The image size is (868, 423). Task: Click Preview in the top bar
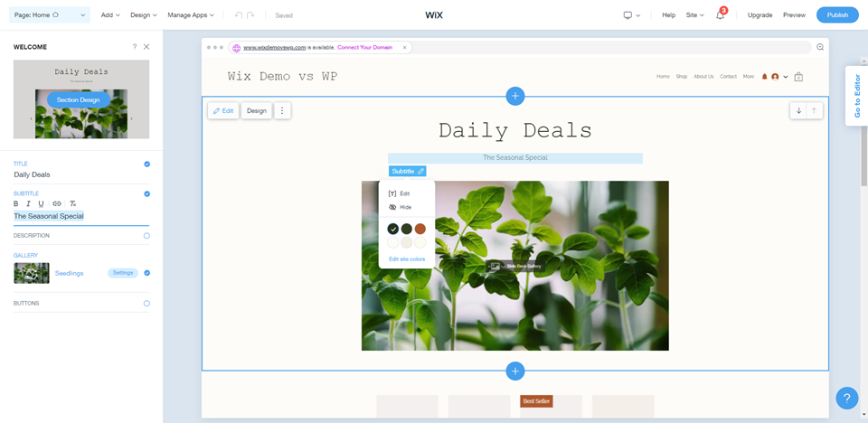tap(795, 15)
